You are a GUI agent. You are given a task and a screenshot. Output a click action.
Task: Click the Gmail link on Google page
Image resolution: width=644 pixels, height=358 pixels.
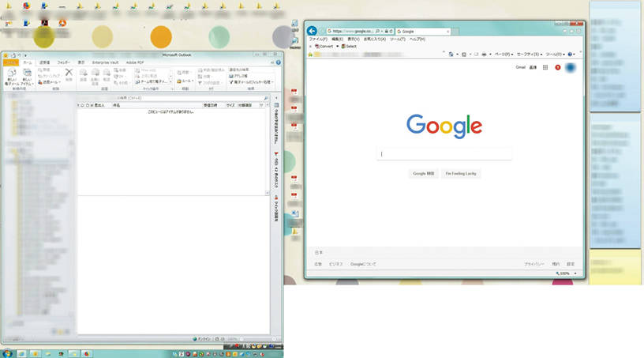(x=520, y=68)
